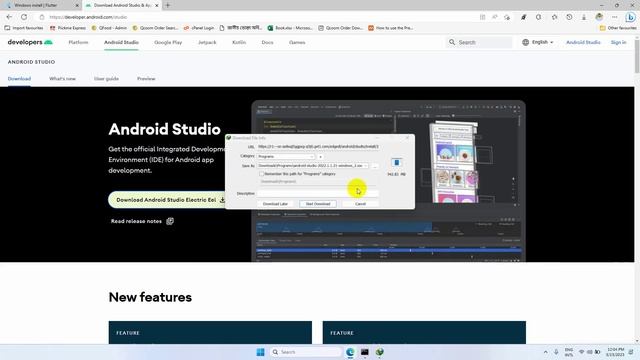Open the Jetpack nav item
Viewport: 640px width, 360px height.
207,42
